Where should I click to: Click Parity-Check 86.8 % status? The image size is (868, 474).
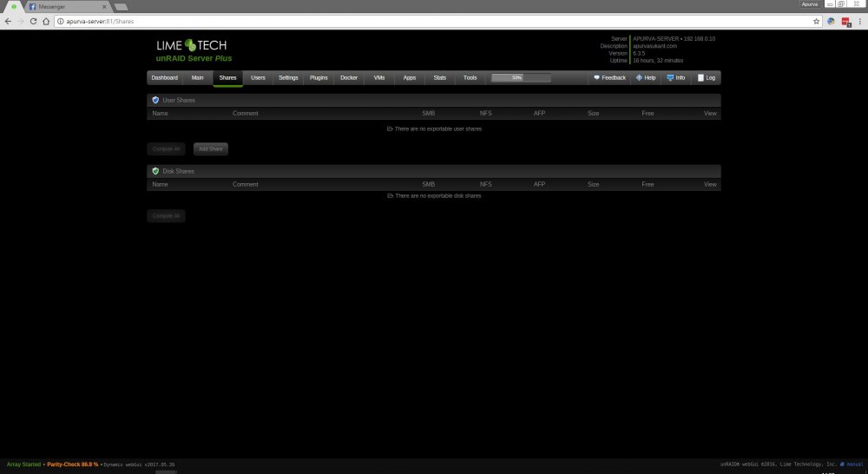73,464
